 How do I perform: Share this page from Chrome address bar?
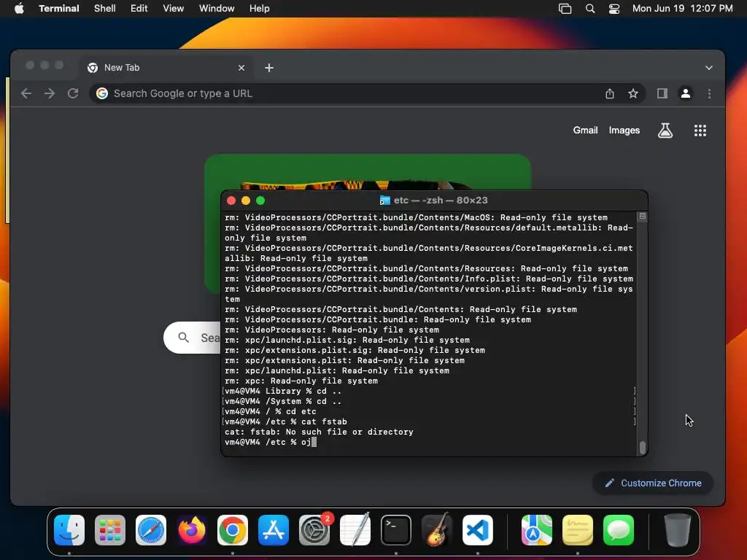pos(610,93)
